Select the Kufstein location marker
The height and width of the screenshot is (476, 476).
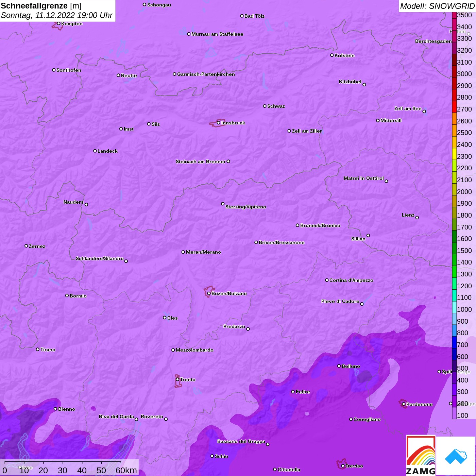(x=332, y=55)
